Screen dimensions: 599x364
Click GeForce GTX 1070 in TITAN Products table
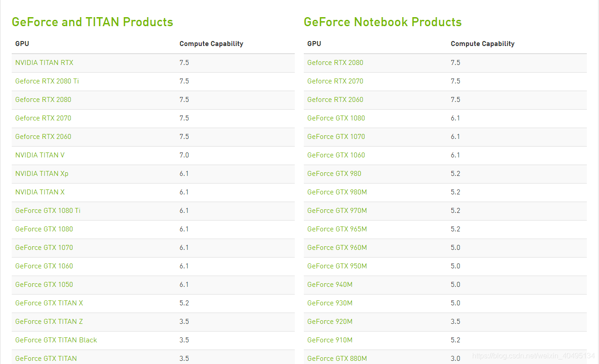[x=44, y=248]
